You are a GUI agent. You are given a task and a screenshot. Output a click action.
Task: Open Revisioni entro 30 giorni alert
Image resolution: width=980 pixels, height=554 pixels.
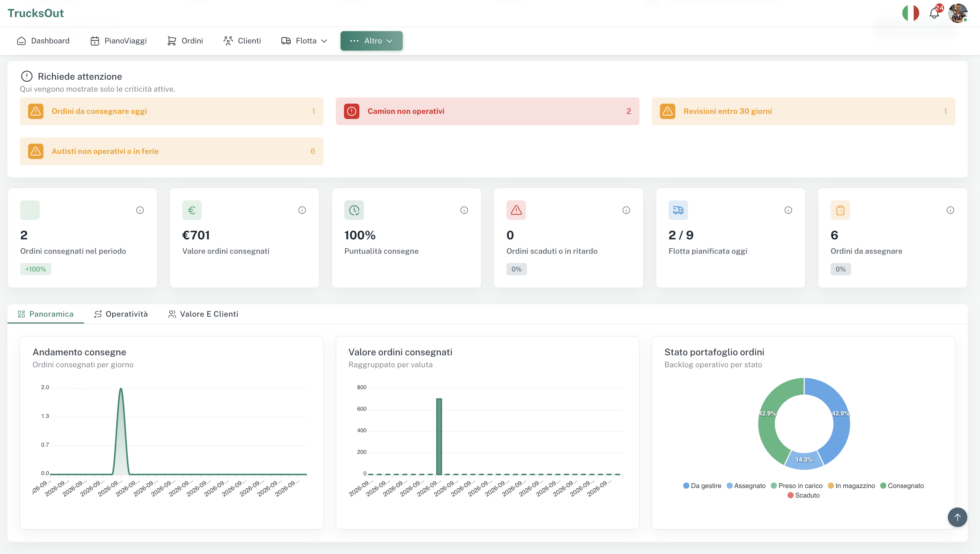(803, 111)
